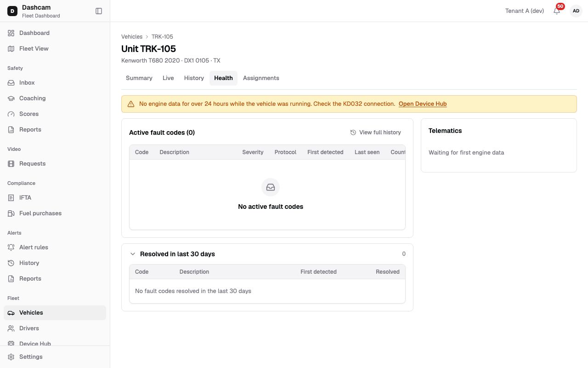Open the Assignments tab

click(261, 78)
